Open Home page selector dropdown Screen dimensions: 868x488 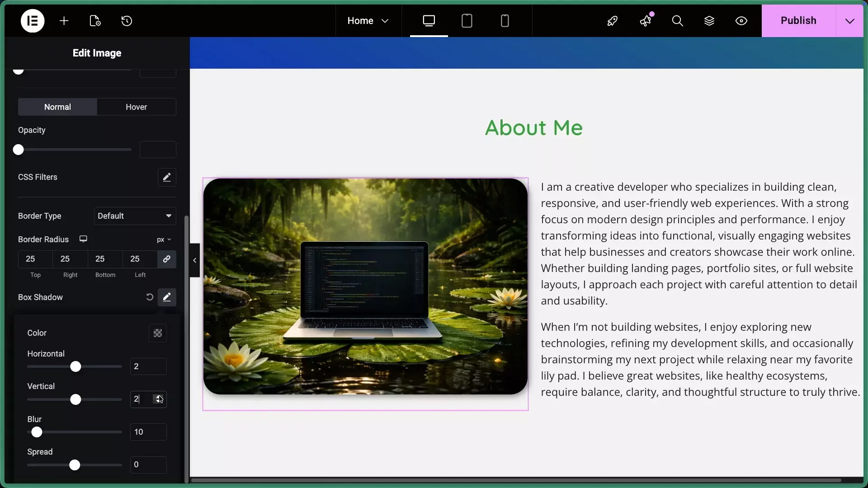tap(368, 21)
